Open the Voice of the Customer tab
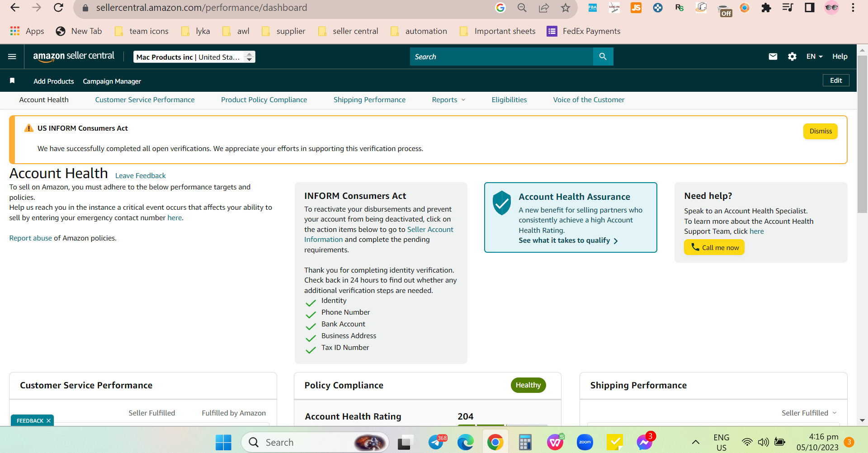The height and width of the screenshot is (453, 868). click(589, 100)
